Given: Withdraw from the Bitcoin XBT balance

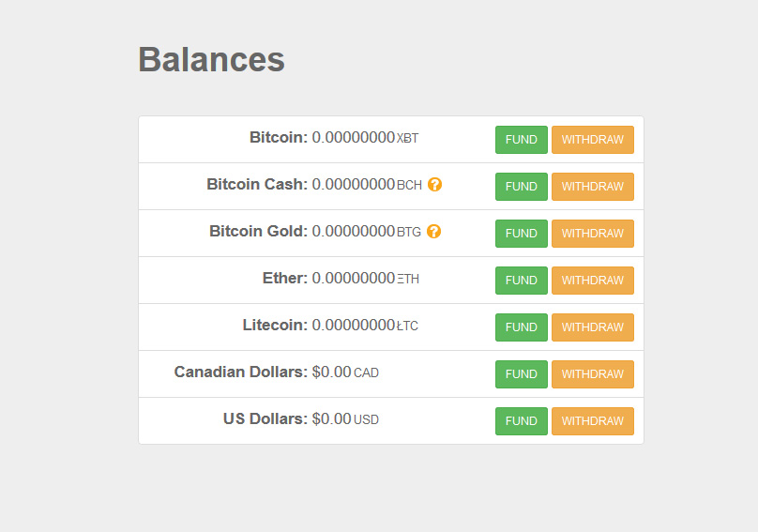Looking at the screenshot, I should point(593,140).
